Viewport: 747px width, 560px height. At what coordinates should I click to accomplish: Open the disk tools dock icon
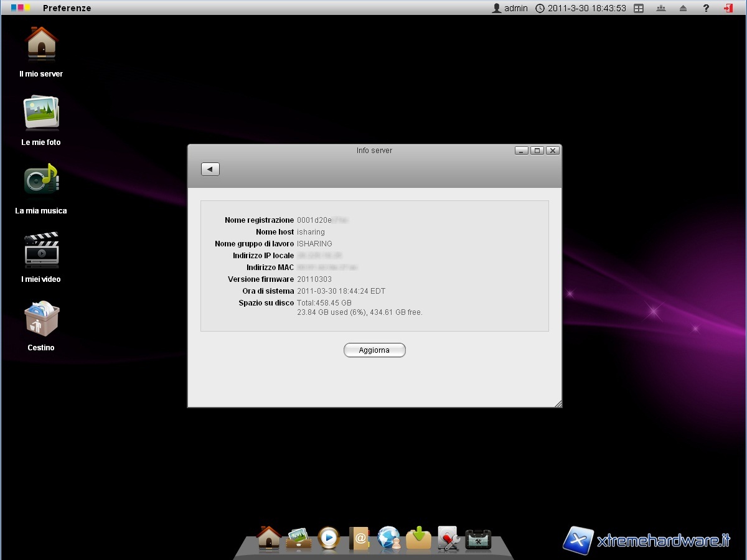(448, 538)
